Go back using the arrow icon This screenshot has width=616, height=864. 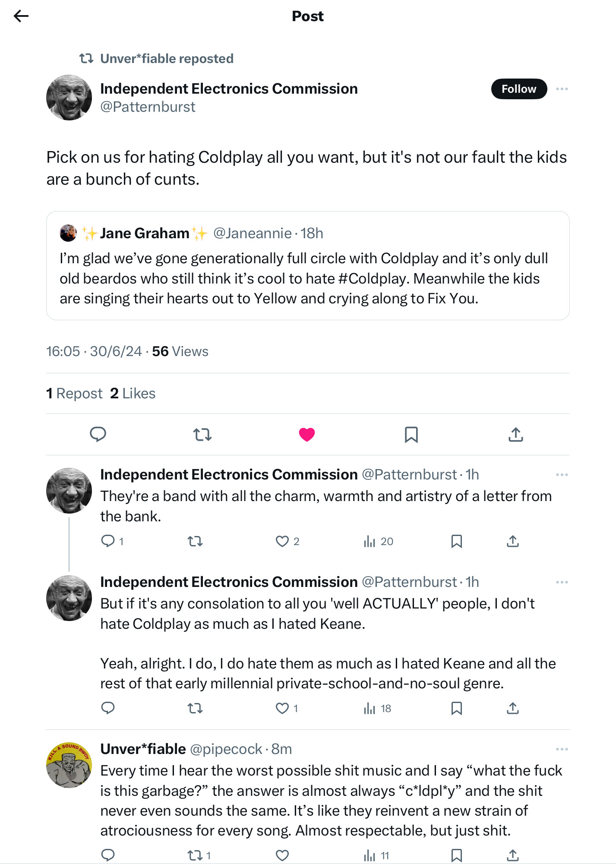pyautogui.click(x=21, y=16)
